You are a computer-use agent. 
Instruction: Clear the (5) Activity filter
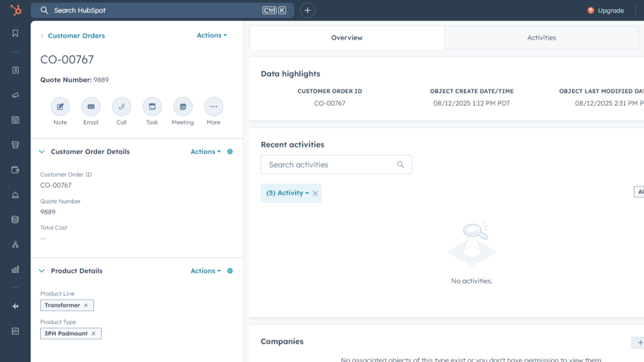pyautogui.click(x=315, y=193)
